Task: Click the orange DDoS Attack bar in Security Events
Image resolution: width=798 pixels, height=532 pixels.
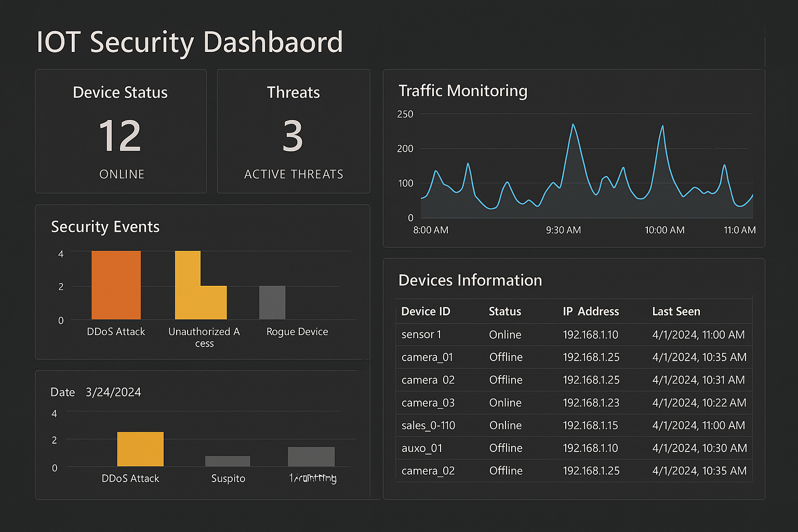Action: pos(116,285)
